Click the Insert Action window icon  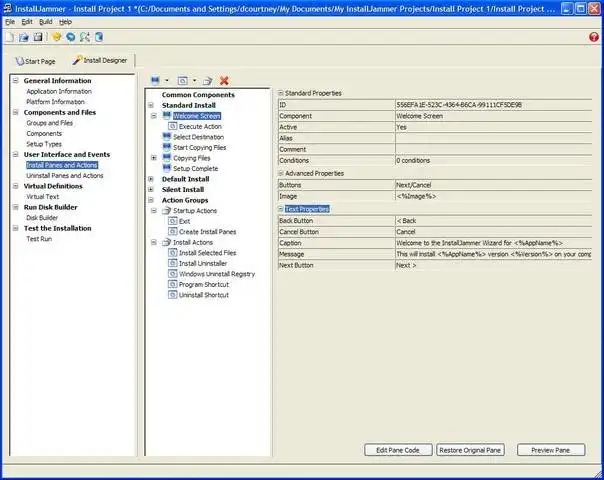[x=183, y=81]
